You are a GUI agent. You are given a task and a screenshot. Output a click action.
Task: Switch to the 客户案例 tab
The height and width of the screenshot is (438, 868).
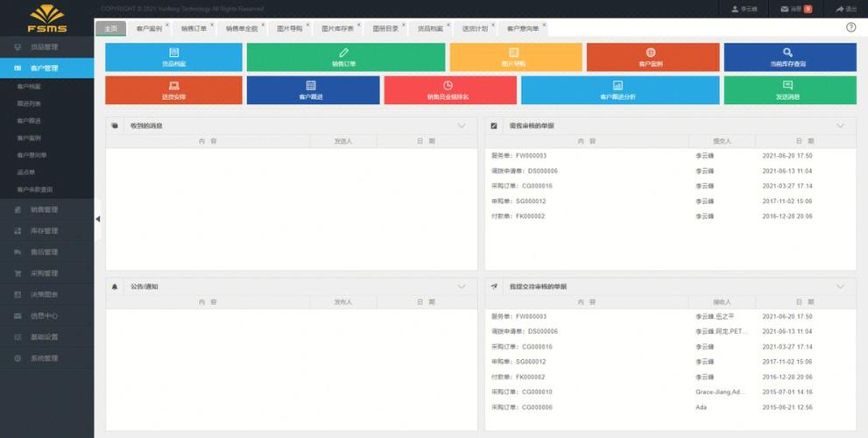149,29
